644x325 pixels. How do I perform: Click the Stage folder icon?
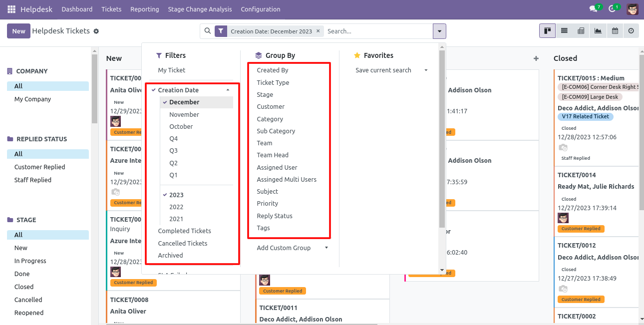click(x=10, y=220)
